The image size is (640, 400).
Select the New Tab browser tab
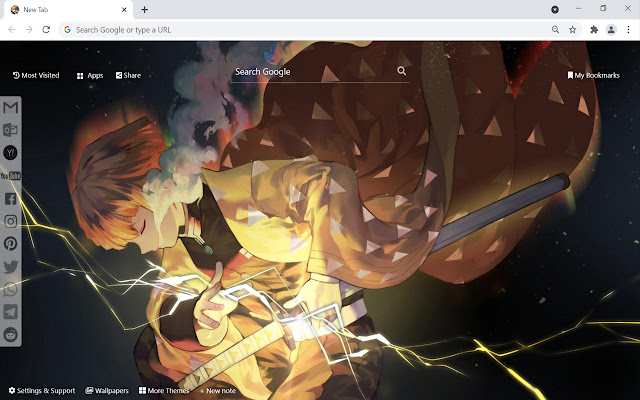click(69, 9)
